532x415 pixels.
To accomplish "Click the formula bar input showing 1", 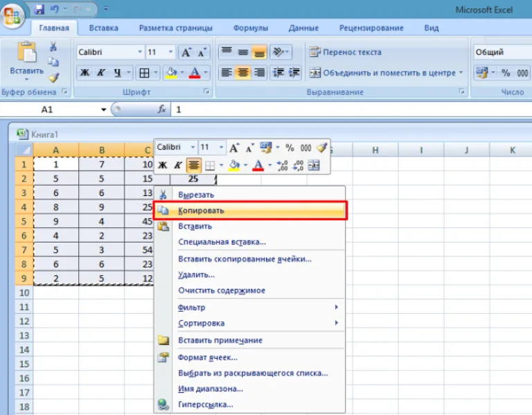I will (351, 109).
